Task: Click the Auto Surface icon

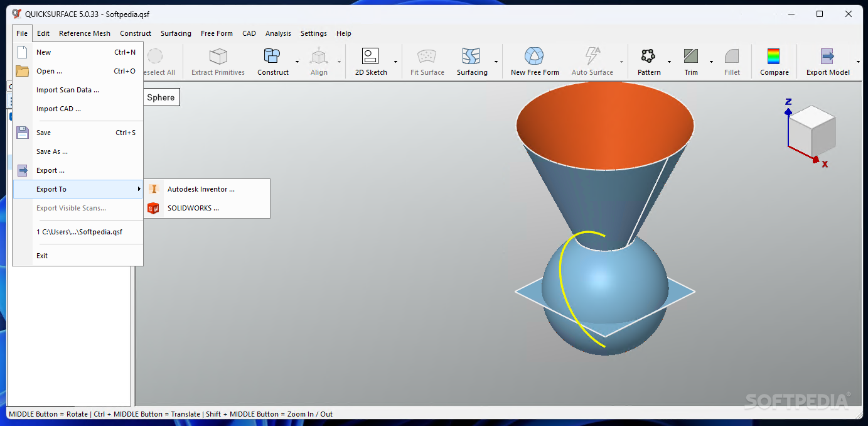Action: point(592,57)
